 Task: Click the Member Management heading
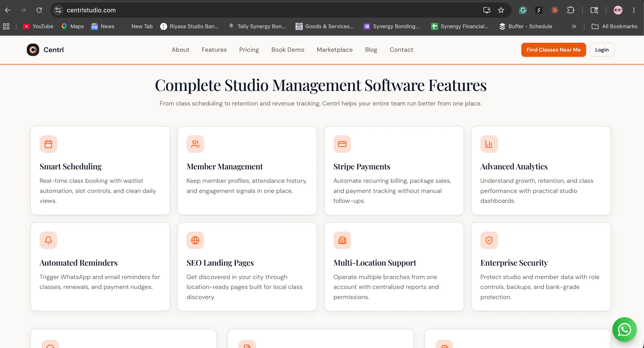[x=225, y=167]
